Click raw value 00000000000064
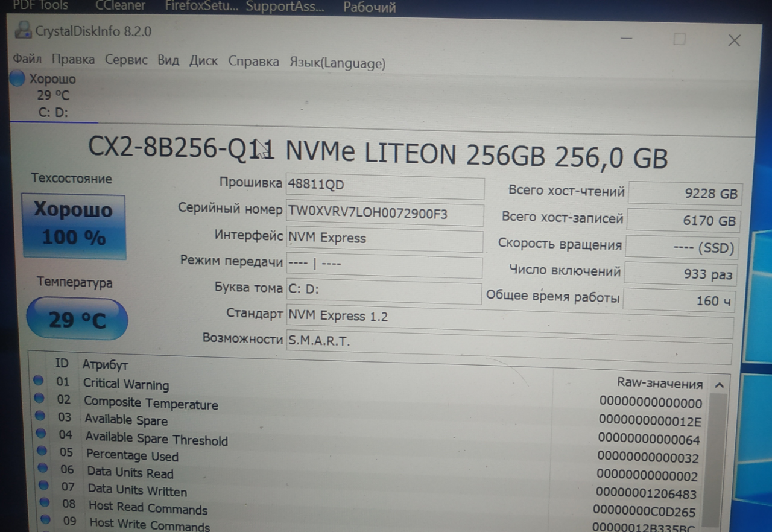This screenshot has width=772, height=532. 648,439
